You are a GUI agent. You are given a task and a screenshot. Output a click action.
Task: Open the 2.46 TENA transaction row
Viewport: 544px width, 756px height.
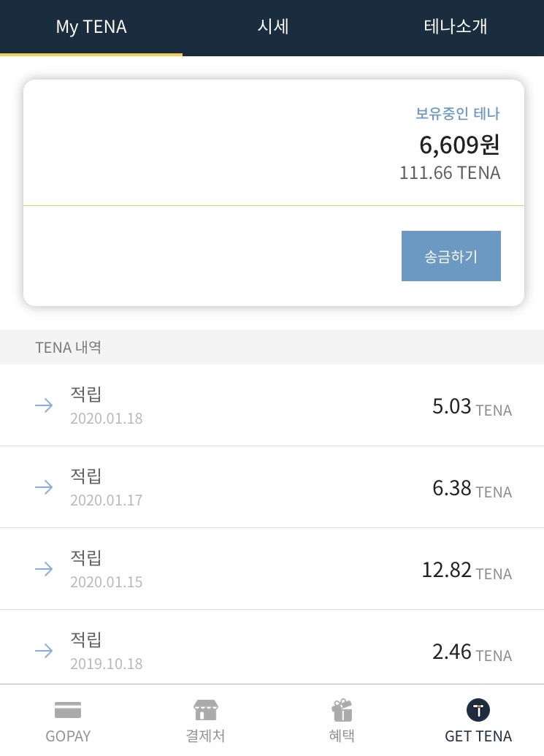(x=272, y=651)
